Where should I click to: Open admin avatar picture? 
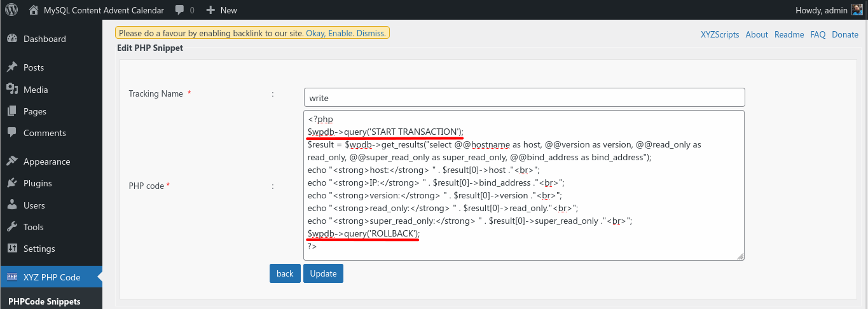point(857,10)
